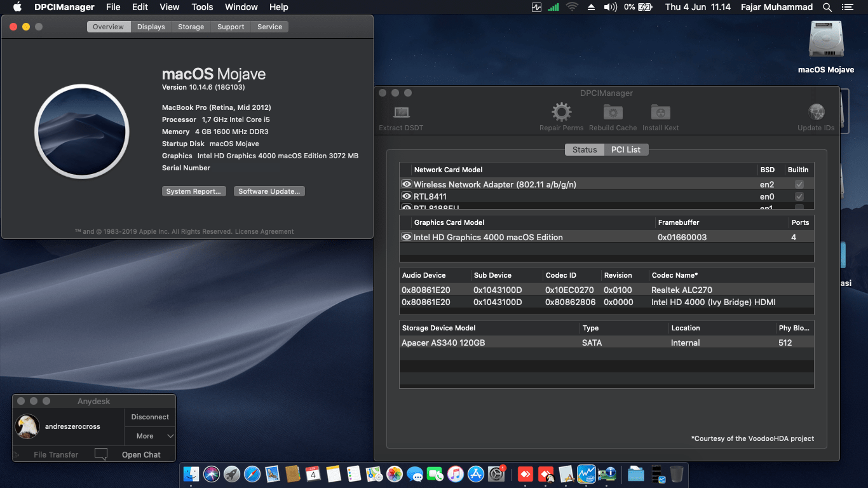Open System Preferences from the Dock
This screenshot has width=868, height=488.
pos(496,474)
